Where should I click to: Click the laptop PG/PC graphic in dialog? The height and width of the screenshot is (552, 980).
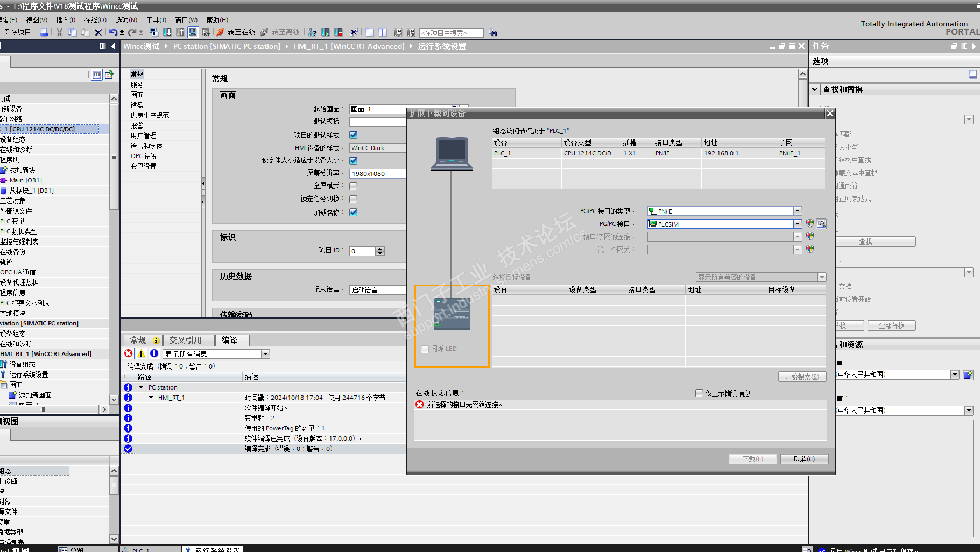tap(452, 154)
